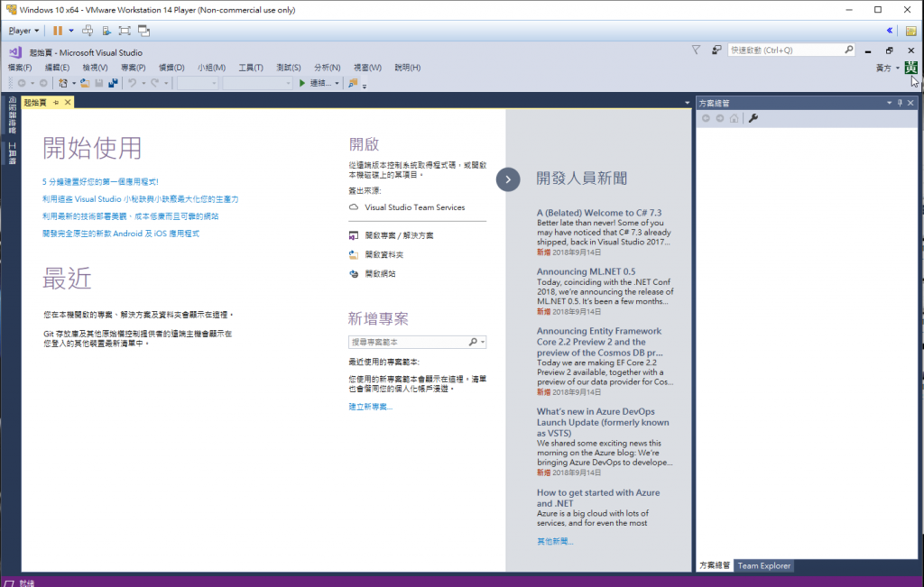The image size is (924, 587).
Task: Click the Visual Studio logo icon in title bar
Action: click(x=14, y=52)
